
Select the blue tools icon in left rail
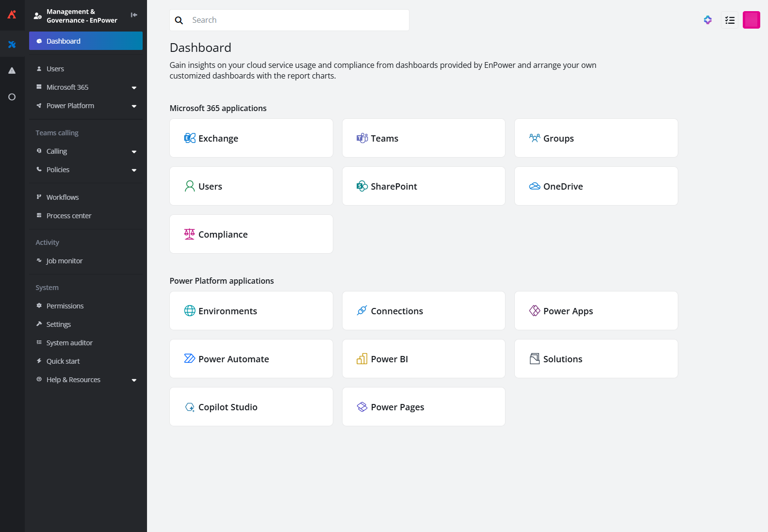pyautogui.click(x=12, y=45)
